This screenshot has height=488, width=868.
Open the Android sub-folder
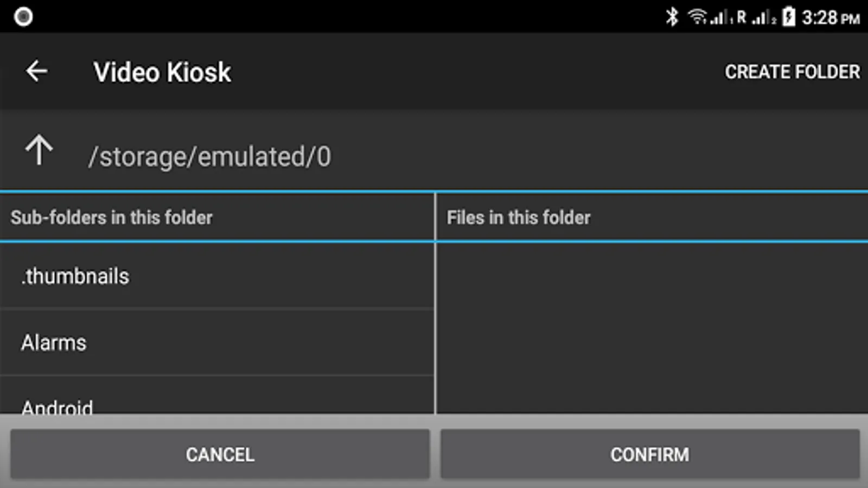tap(217, 396)
